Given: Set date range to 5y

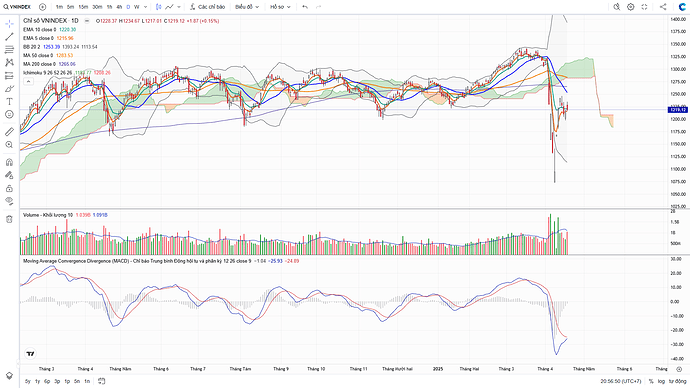Looking at the screenshot, I should (x=28, y=381).
